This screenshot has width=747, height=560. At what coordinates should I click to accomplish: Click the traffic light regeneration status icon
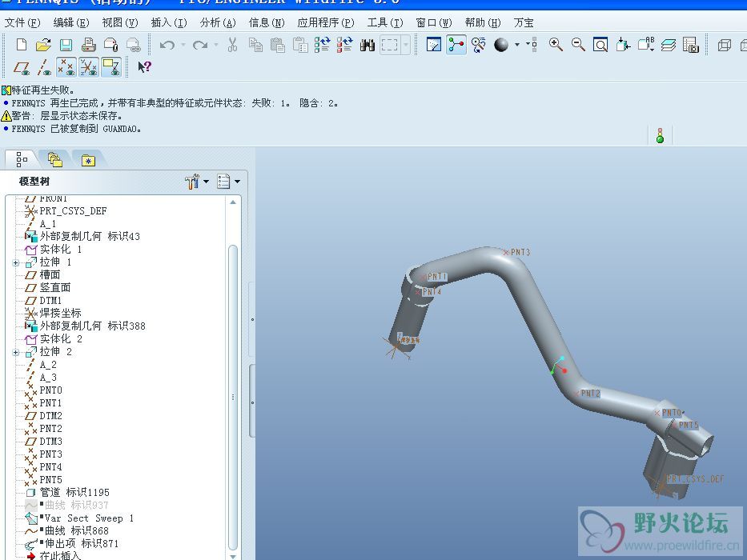coord(660,135)
